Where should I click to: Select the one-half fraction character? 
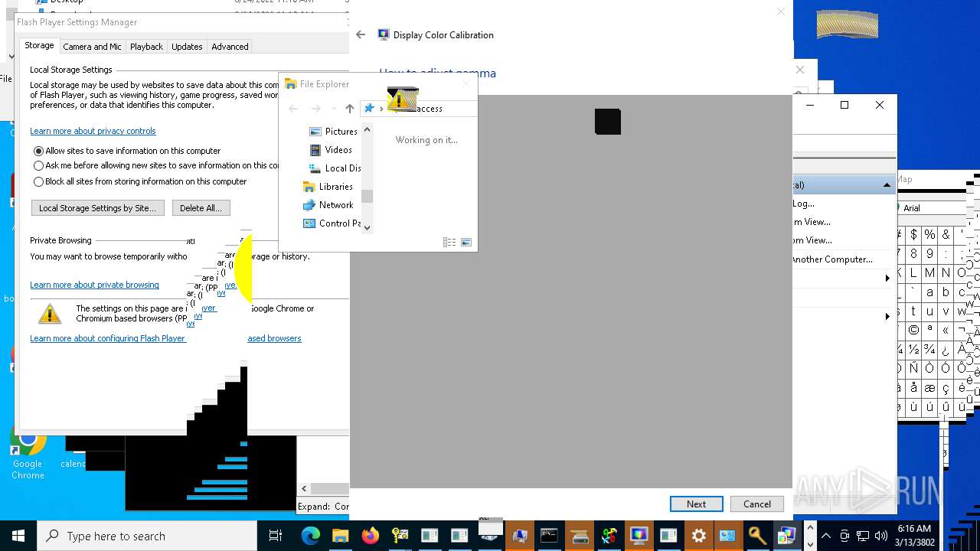point(913,350)
